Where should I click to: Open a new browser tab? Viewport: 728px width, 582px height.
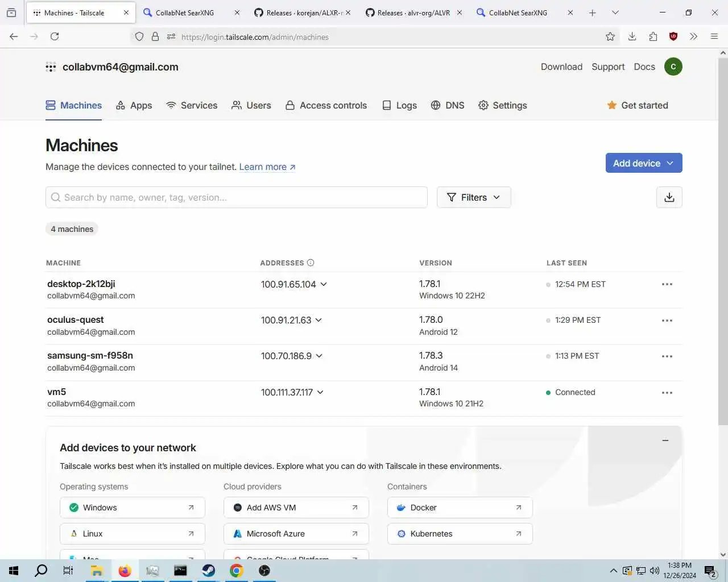593,13
